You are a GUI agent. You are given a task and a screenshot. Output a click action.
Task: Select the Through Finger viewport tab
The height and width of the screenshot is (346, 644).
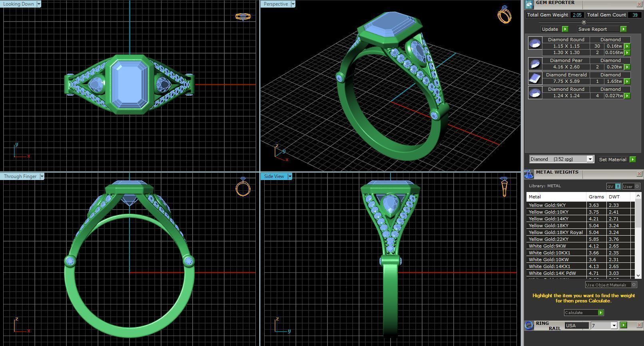point(20,176)
